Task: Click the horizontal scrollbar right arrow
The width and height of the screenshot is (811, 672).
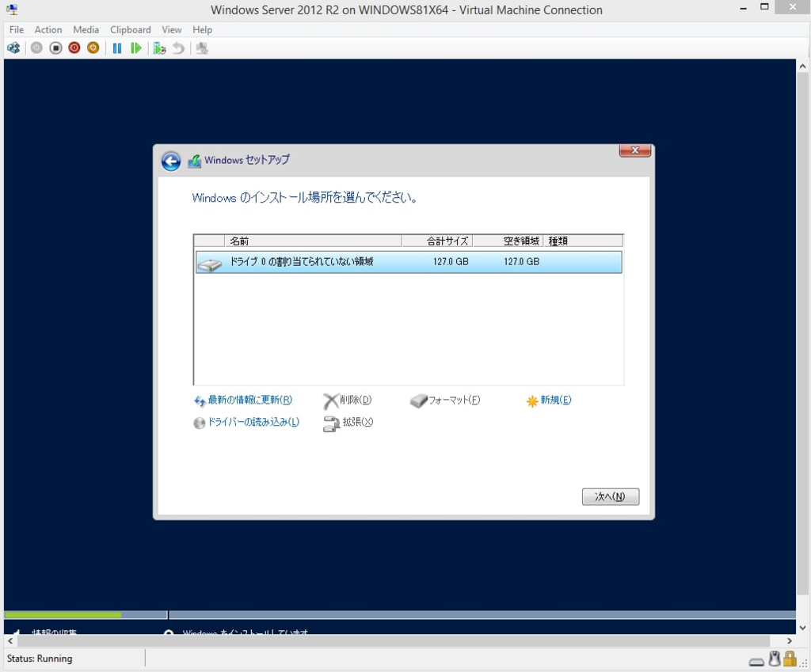Action: (790, 641)
